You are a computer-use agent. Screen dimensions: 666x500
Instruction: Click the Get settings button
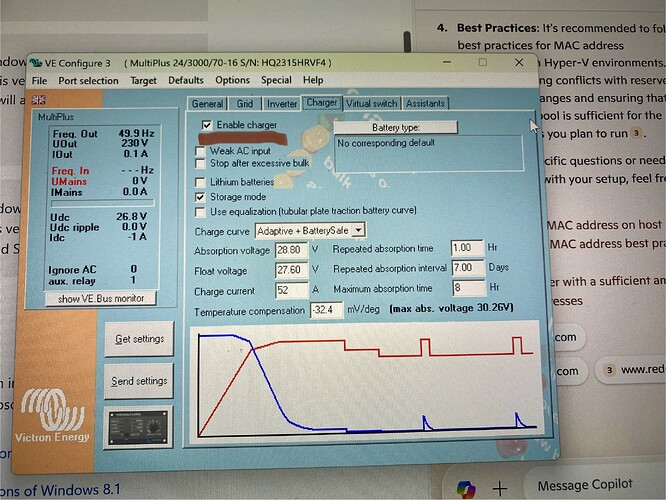(x=139, y=339)
